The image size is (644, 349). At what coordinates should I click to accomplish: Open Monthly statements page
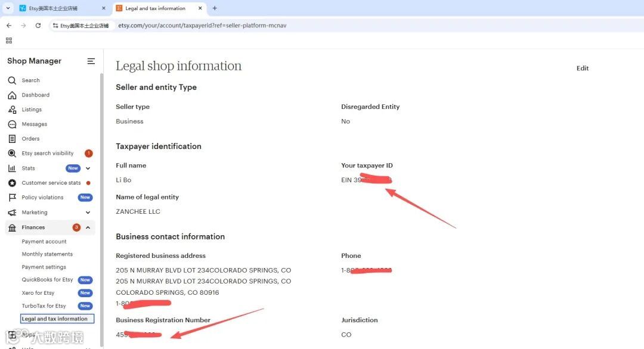[47, 254]
